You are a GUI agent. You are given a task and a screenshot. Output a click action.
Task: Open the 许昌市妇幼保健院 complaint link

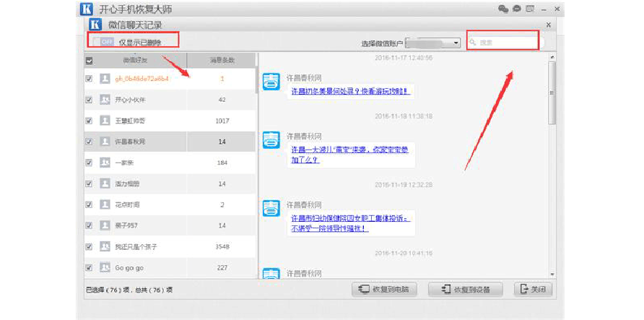point(351,223)
